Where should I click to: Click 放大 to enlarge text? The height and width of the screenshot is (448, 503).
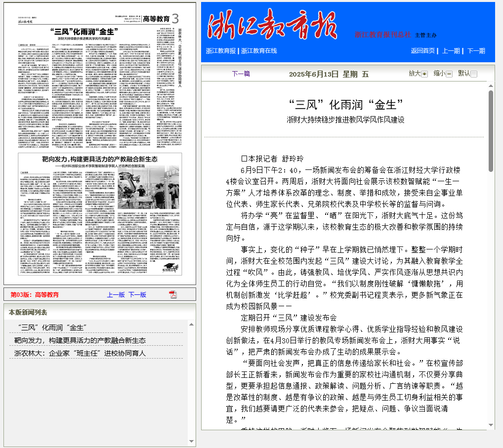(x=415, y=74)
